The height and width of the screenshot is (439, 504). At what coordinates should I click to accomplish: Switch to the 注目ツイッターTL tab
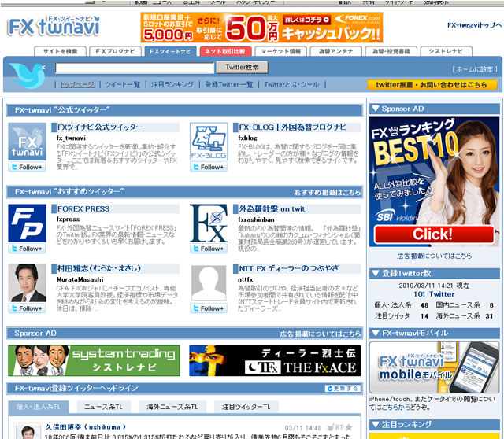(x=246, y=407)
